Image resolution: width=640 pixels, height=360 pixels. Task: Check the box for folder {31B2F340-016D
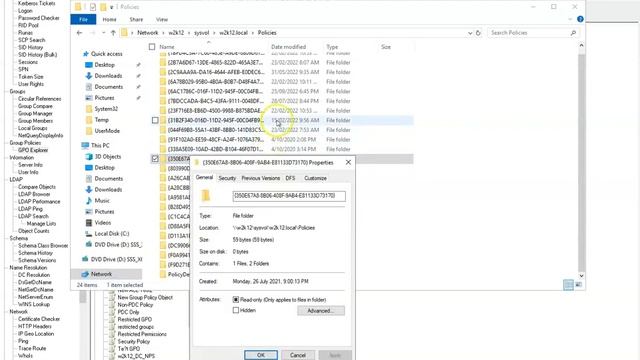(x=155, y=120)
